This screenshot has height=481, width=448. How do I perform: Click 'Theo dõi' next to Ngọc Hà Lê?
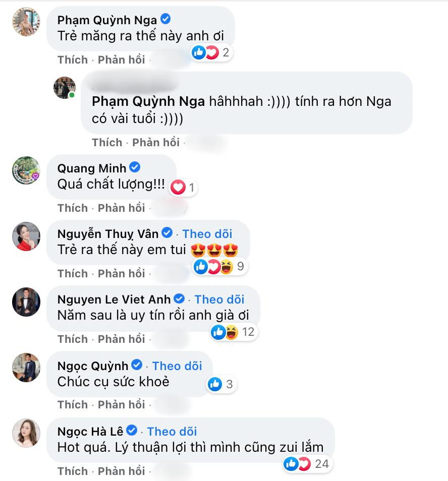pyautogui.click(x=172, y=431)
